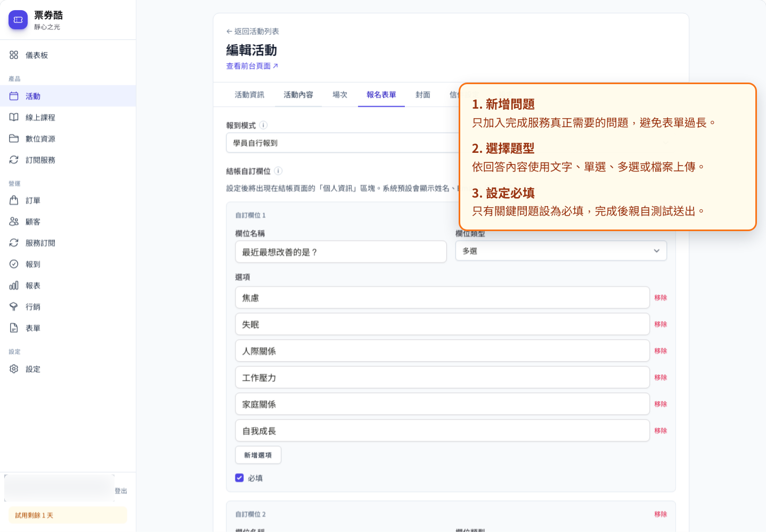
Task: Open 顧客 in the sidebar
Action: pos(68,222)
